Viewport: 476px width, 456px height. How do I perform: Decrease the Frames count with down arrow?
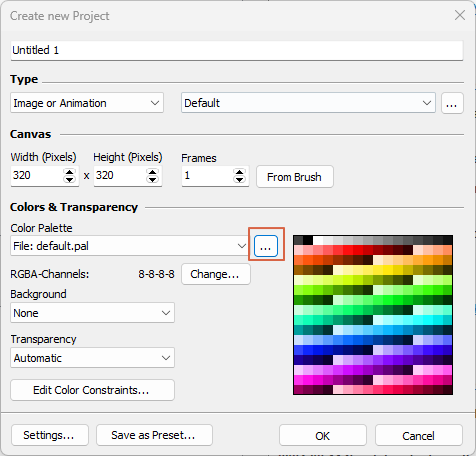click(x=239, y=179)
